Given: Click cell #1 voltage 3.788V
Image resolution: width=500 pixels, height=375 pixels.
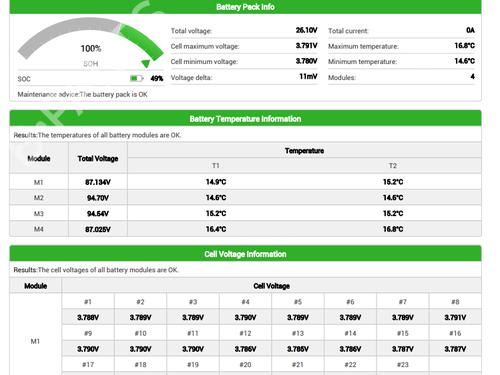Looking at the screenshot, I should (x=88, y=317).
